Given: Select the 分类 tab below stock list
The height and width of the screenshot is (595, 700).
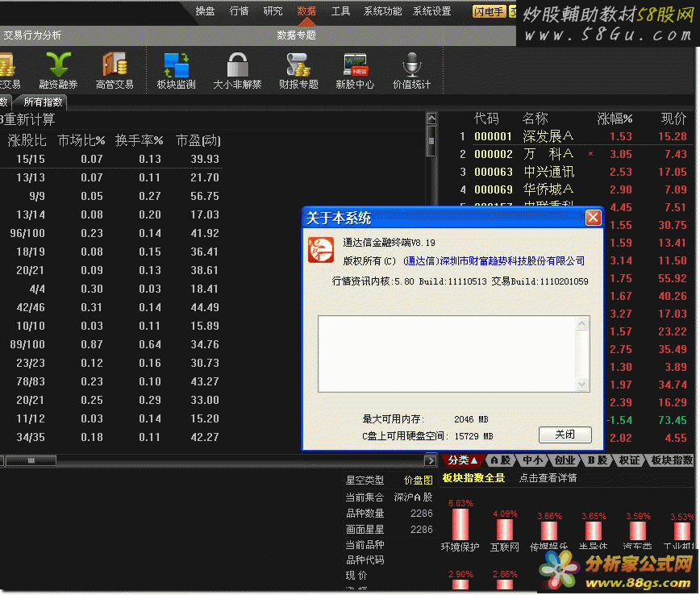Looking at the screenshot, I should coord(463,460).
